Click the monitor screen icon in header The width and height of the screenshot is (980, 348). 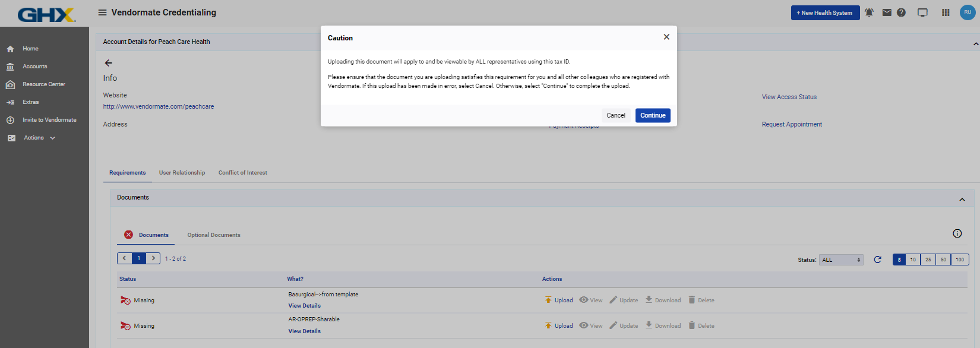click(x=922, y=12)
